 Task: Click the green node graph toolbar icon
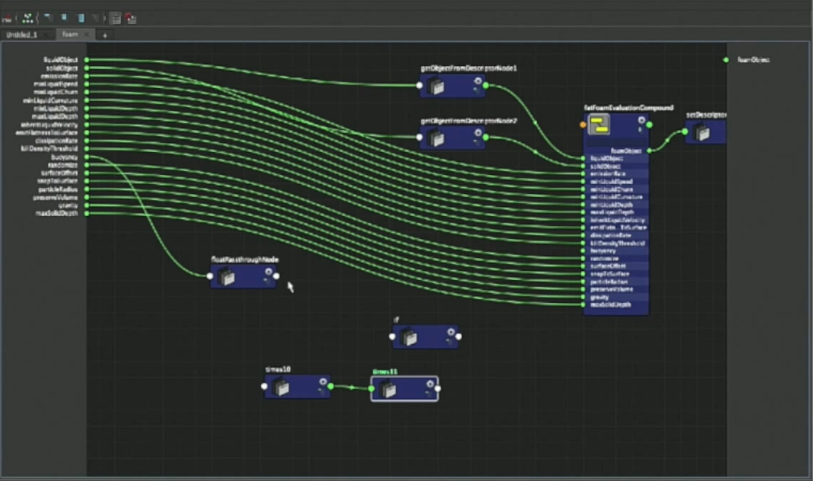[x=27, y=18]
